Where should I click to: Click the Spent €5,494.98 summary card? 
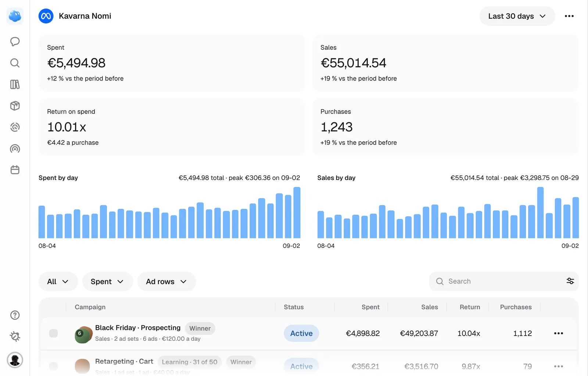pos(172,63)
